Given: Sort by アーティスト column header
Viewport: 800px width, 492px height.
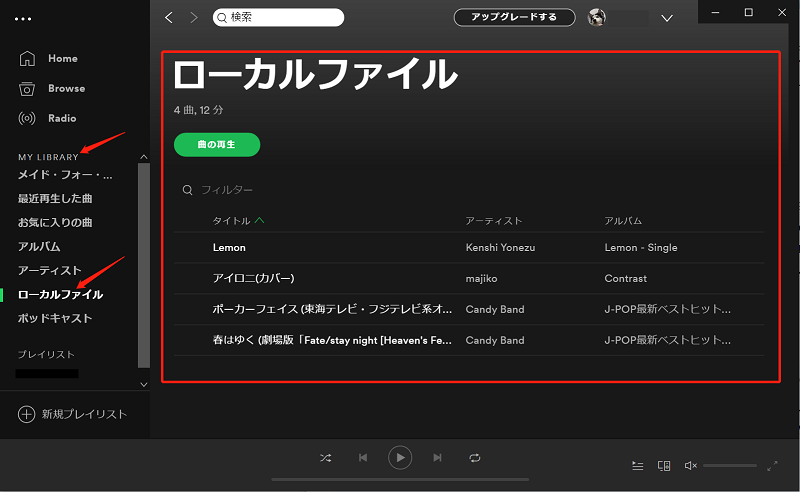Looking at the screenshot, I should (x=494, y=220).
